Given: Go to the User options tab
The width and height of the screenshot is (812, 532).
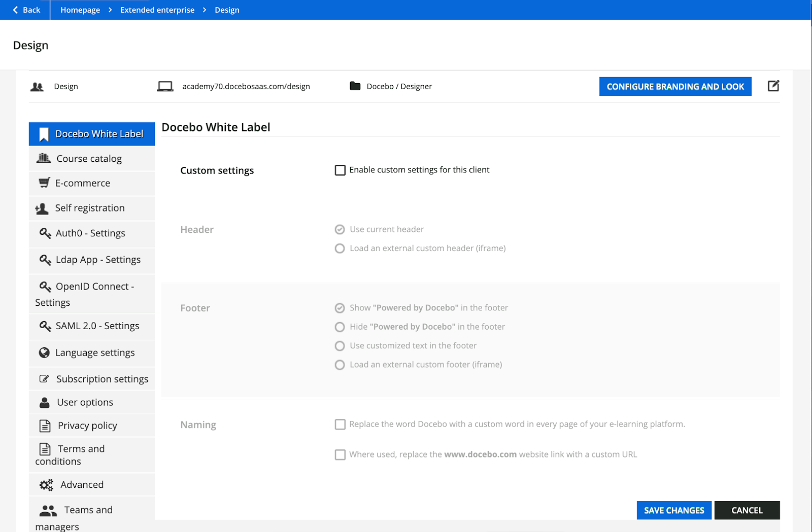Looking at the screenshot, I should pyautogui.click(x=92, y=402).
